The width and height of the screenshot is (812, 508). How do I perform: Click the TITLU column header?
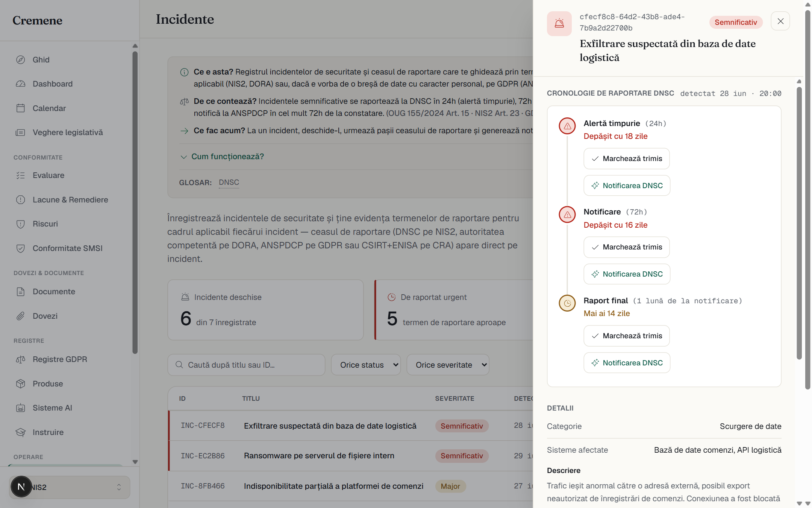coord(251,398)
